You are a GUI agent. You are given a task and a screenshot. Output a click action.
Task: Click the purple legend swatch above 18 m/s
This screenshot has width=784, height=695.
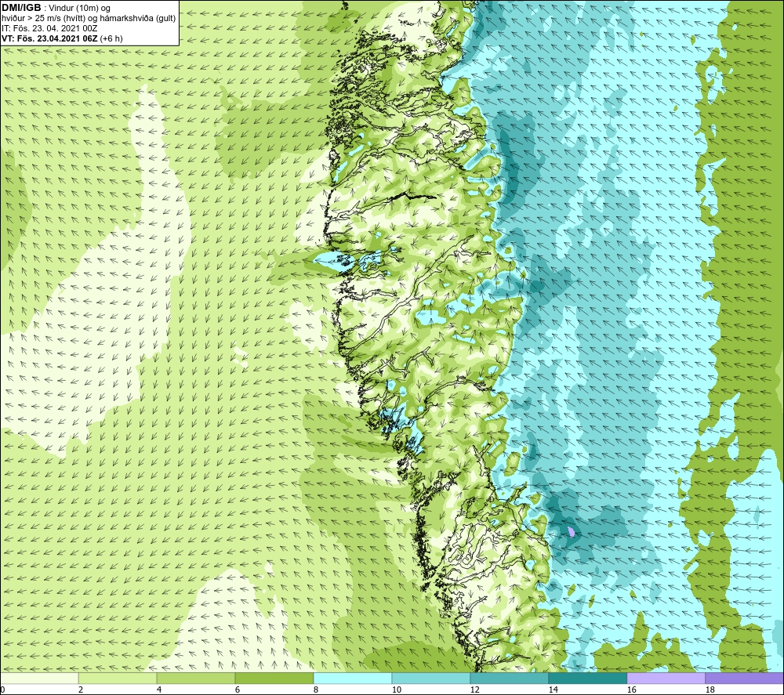click(744, 678)
